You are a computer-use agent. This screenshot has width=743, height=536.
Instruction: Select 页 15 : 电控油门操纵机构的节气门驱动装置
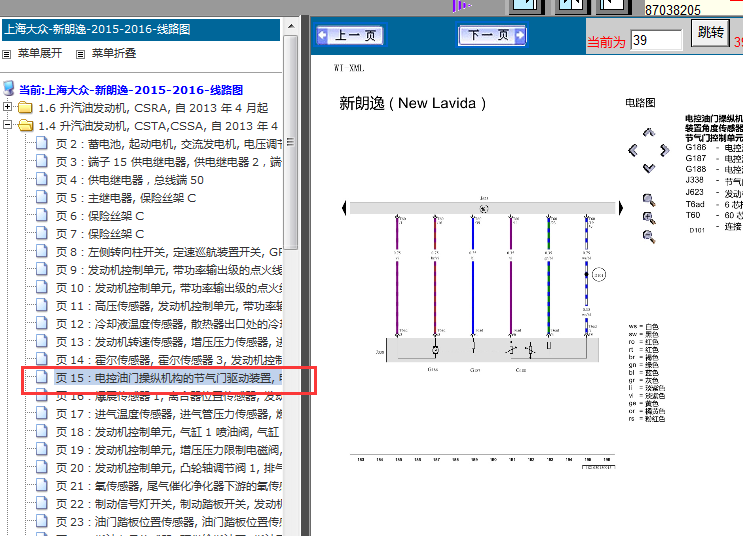(x=169, y=378)
